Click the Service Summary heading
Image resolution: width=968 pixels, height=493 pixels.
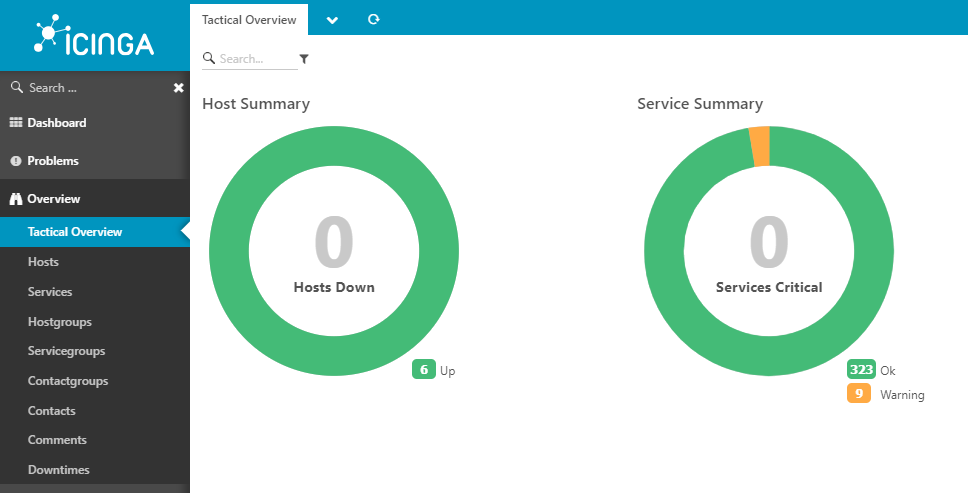pyautogui.click(x=700, y=104)
